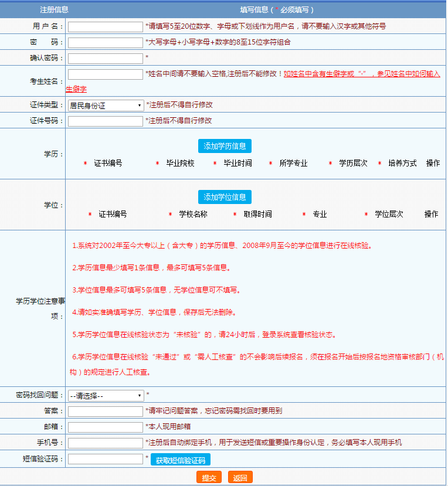Click the 用户名 username input field

(106, 26)
